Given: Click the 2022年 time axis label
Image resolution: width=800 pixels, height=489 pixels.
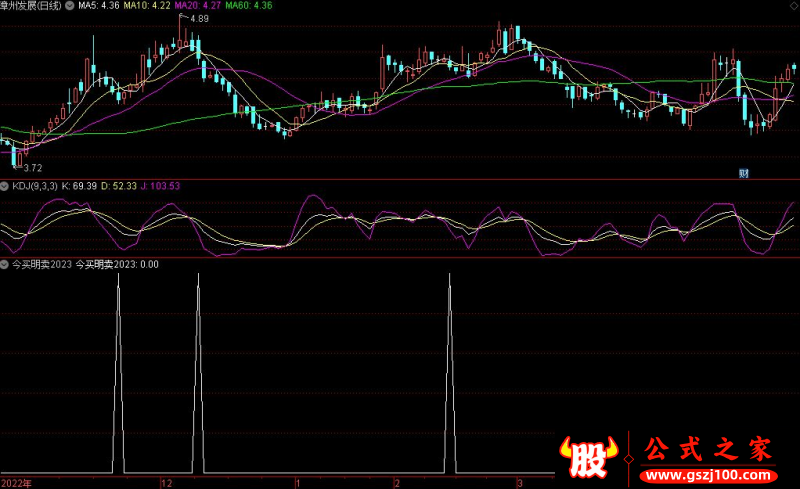Looking at the screenshot, I should [x=15, y=482].
